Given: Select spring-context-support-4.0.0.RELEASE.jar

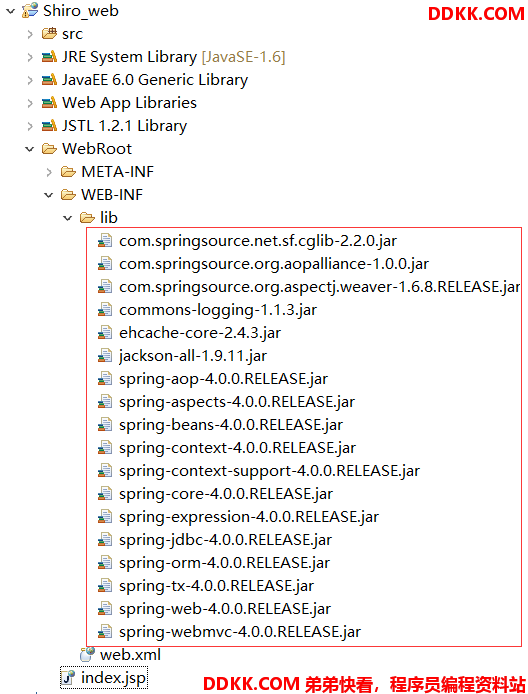Looking at the screenshot, I should 269,471.
